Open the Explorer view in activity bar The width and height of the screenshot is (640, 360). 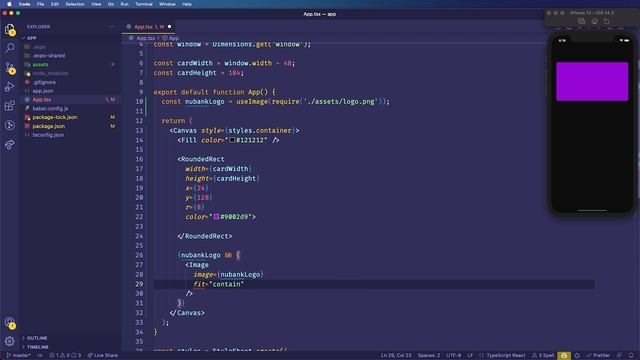[x=10, y=29]
